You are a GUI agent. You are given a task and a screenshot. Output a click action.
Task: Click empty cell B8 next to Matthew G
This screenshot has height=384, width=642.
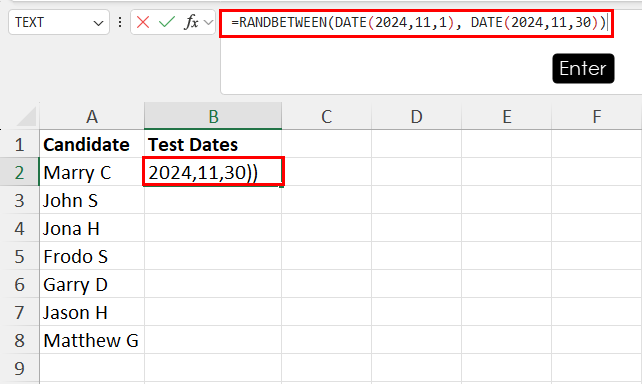(x=213, y=340)
